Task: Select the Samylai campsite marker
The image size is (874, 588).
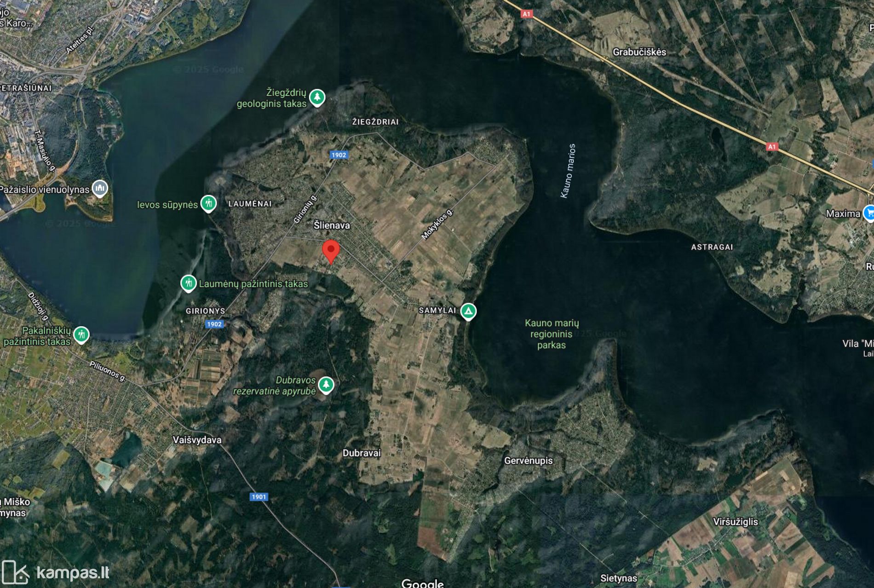Action: tap(468, 311)
